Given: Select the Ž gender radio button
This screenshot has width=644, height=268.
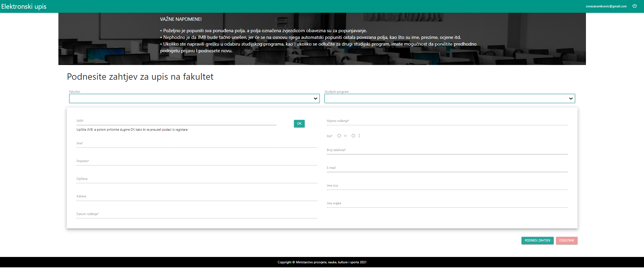Looking at the screenshot, I should (x=353, y=136).
